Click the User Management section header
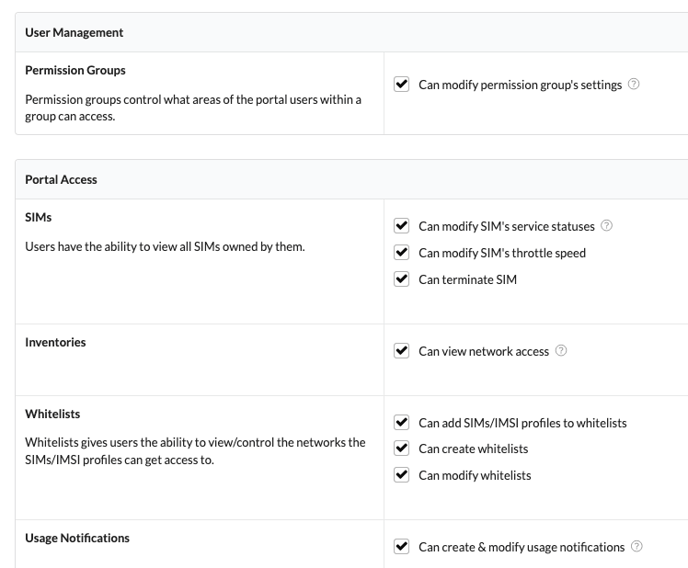688x568 pixels. click(74, 32)
